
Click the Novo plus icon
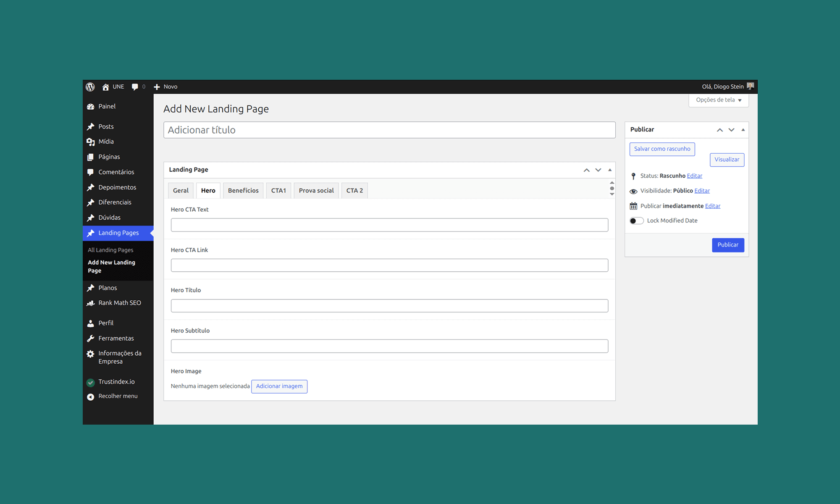157,87
